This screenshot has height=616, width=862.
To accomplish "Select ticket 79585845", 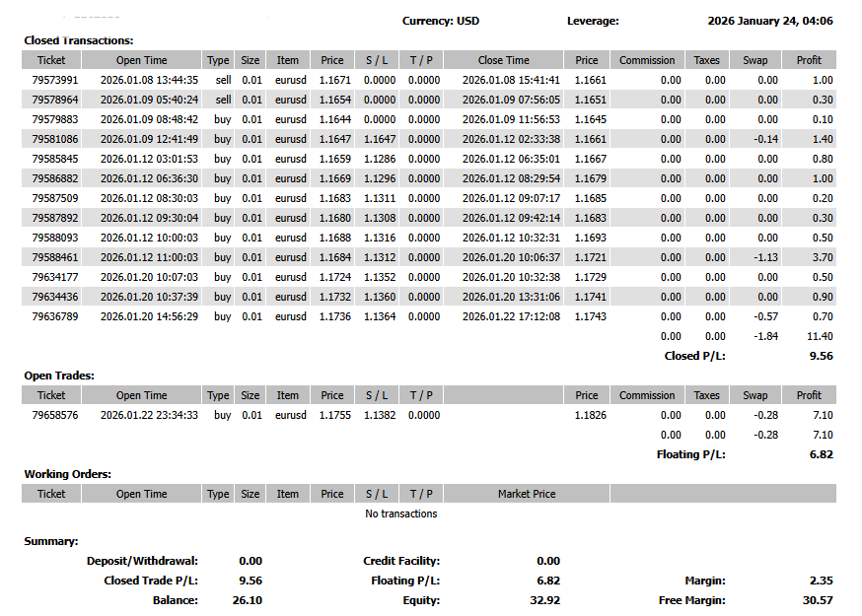I will click(x=55, y=159).
